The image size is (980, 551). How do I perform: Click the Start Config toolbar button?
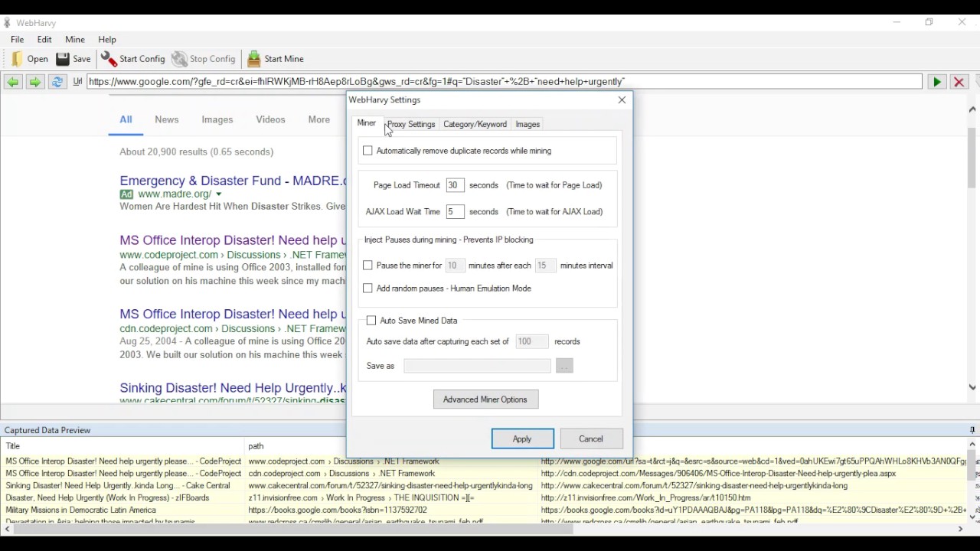pos(133,59)
